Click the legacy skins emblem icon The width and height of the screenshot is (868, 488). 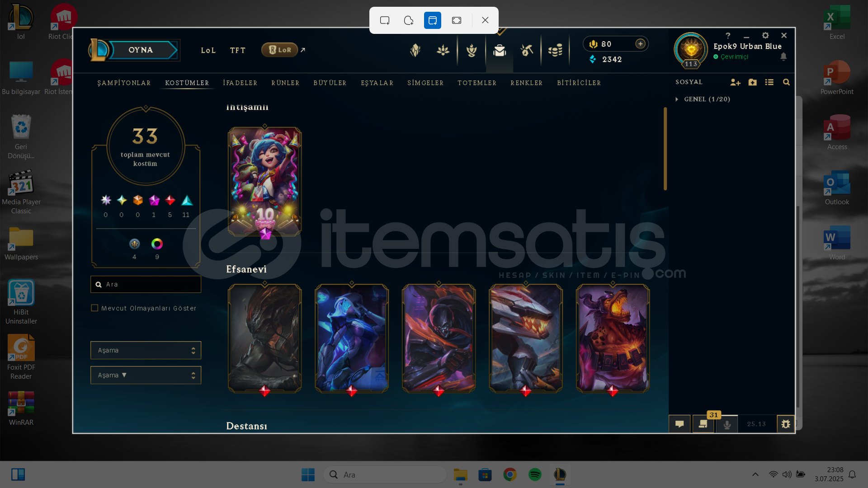(134, 244)
